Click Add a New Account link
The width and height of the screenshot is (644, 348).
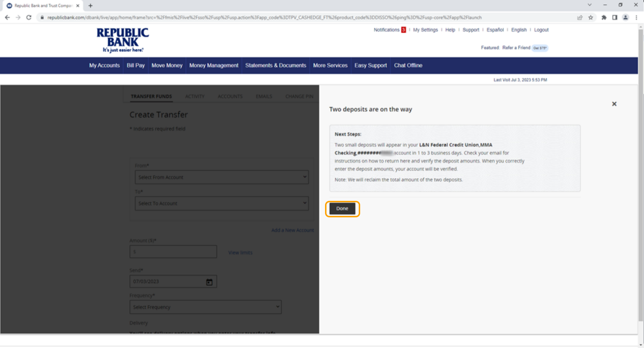292,230
